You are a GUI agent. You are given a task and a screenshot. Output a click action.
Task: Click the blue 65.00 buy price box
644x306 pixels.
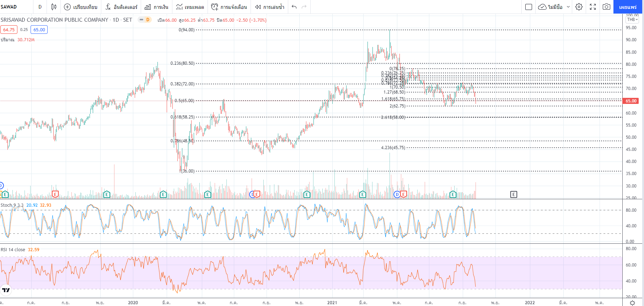tap(39, 30)
